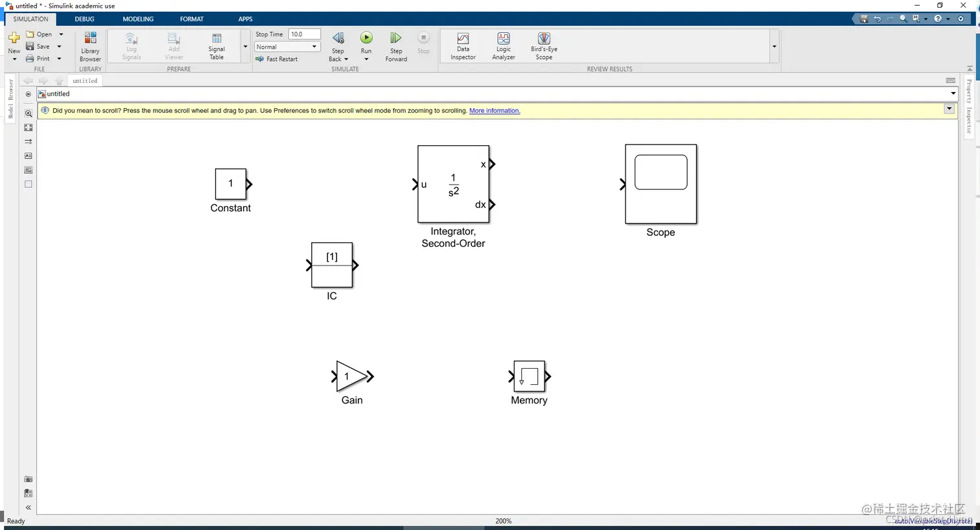The height and width of the screenshot is (530, 980).
Task: Open the Help question mark icon
Action: tap(937, 19)
